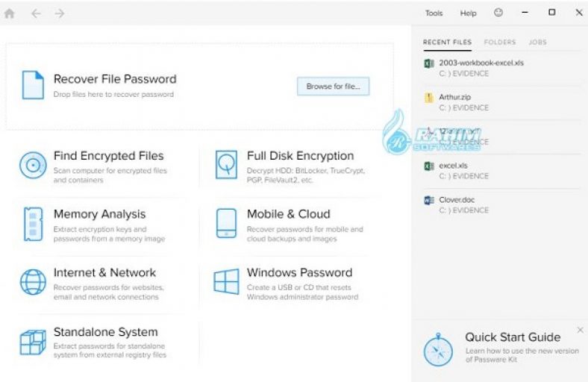588x382 pixels.
Task: Go back with the left arrow
Action: click(36, 13)
